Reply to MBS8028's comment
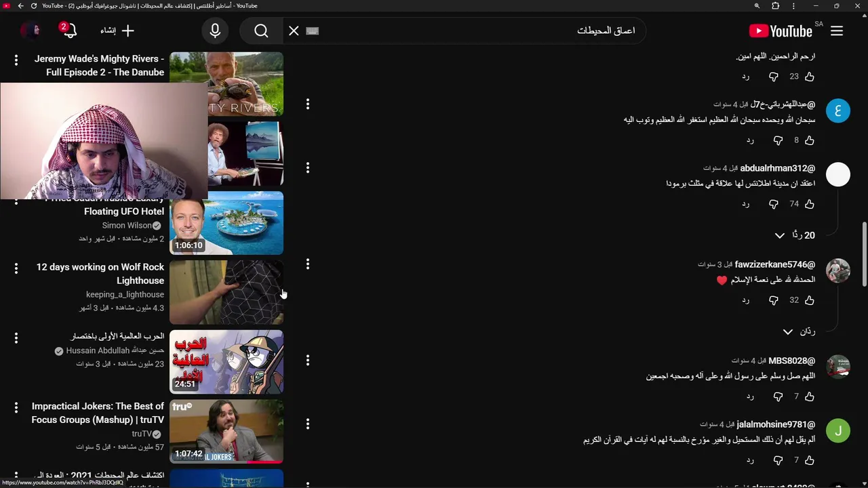This screenshot has height=488, width=868. (749, 396)
